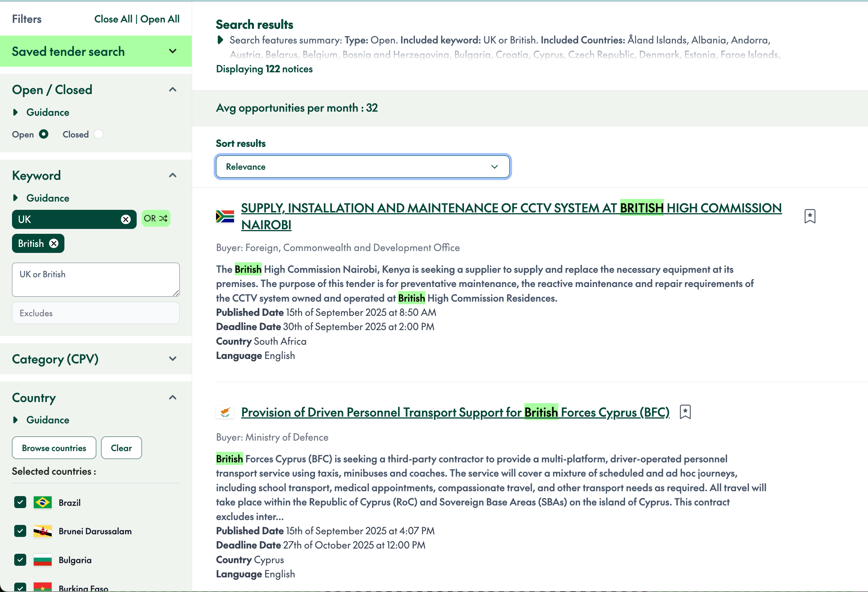The image size is (868, 592).
Task: Remove the UK keyword chip
Action: point(126,219)
